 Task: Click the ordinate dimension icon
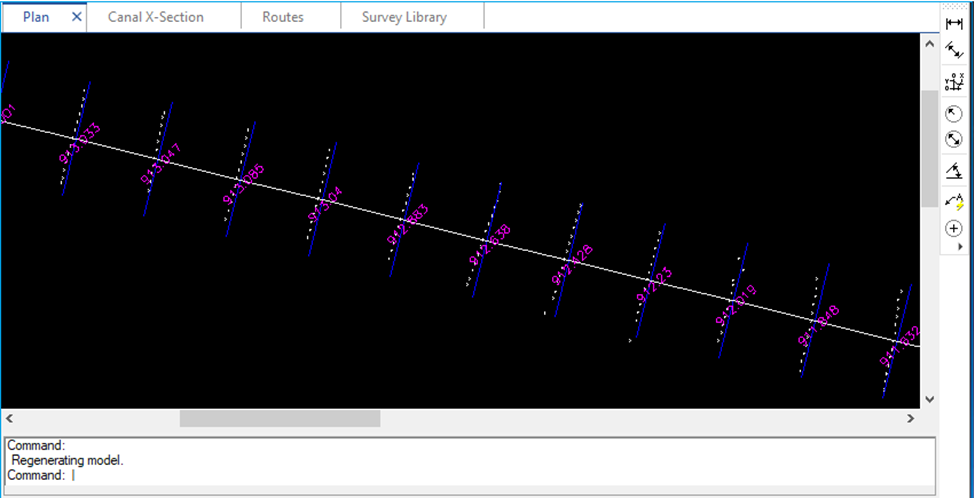[953, 82]
